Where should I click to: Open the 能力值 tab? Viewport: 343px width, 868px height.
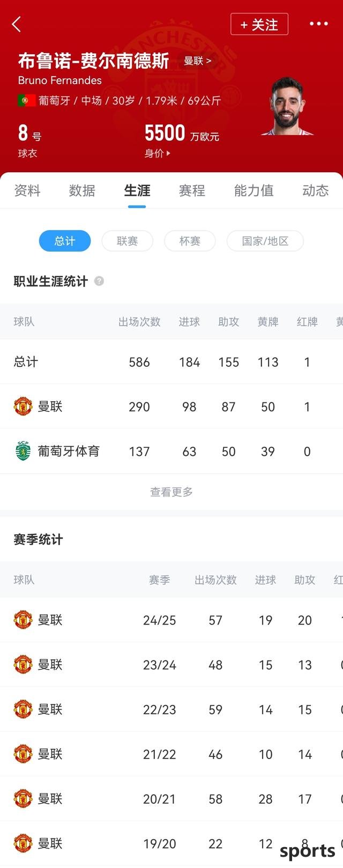pyautogui.click(x=254, y=190)
